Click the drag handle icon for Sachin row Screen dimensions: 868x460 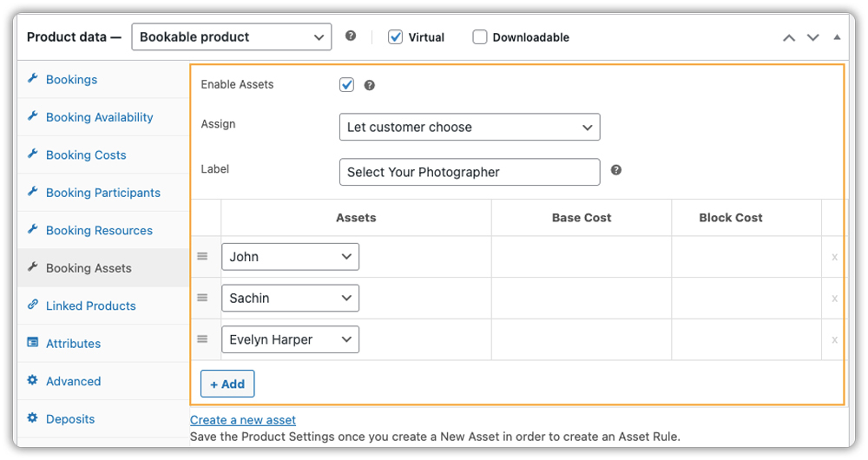(202, 298)
